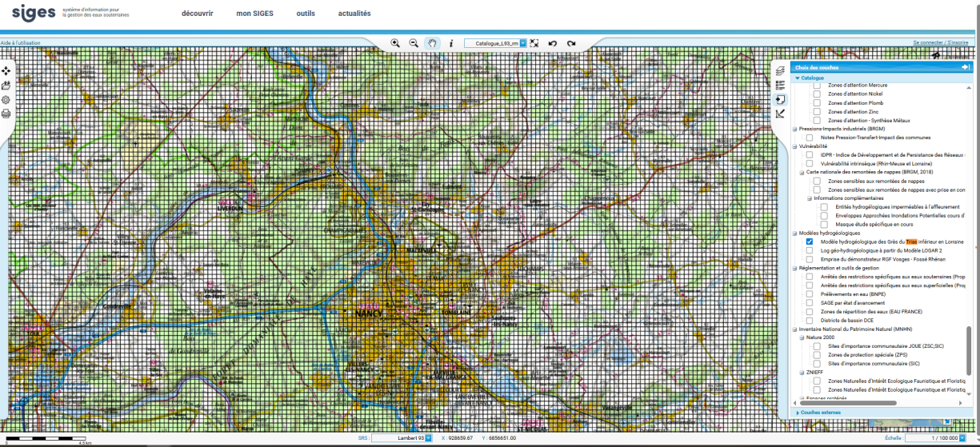Open the Catalogue_L93_nm dropdown

point(523,43)
